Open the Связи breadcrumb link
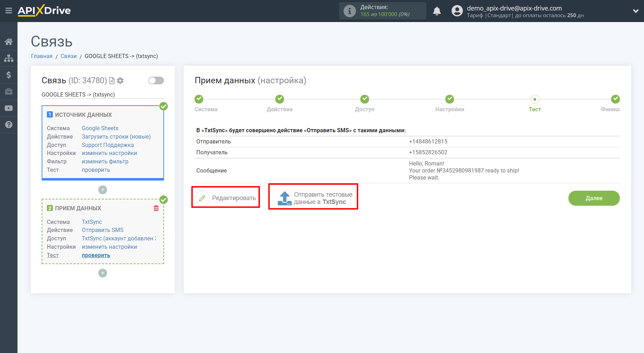644x353 pixels. pos(69,56)
